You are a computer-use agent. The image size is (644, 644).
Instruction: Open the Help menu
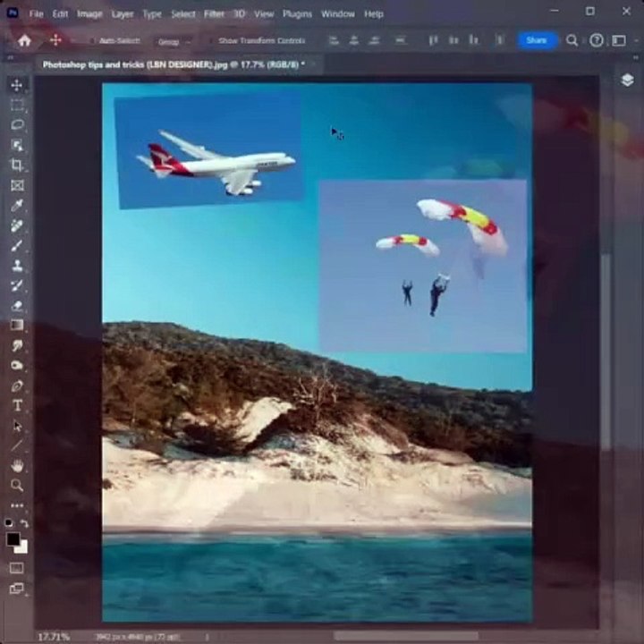pos(374,14)
